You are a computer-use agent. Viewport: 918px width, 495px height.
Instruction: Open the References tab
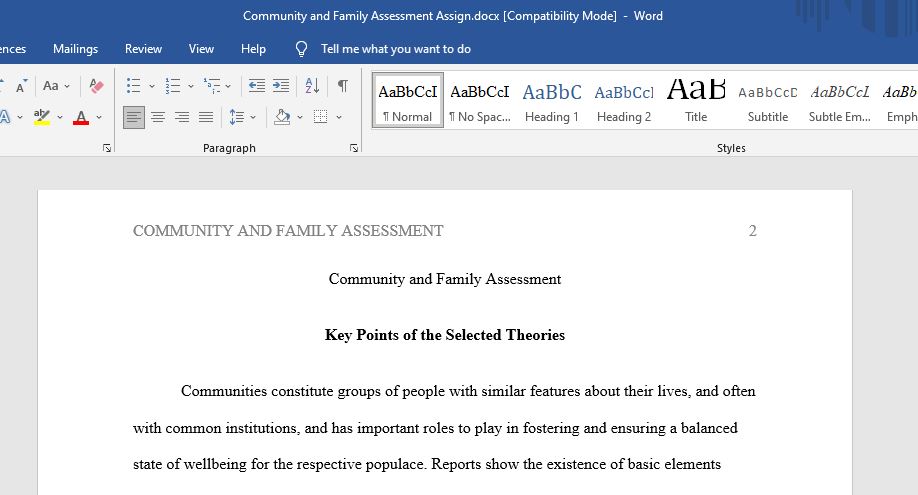coord(13,49)
